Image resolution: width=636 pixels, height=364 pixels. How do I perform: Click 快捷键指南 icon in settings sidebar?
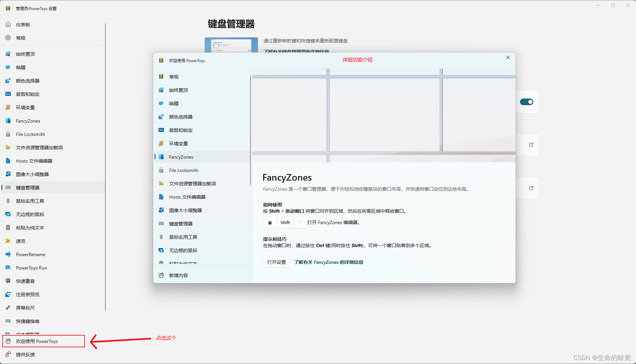[8, 321]
